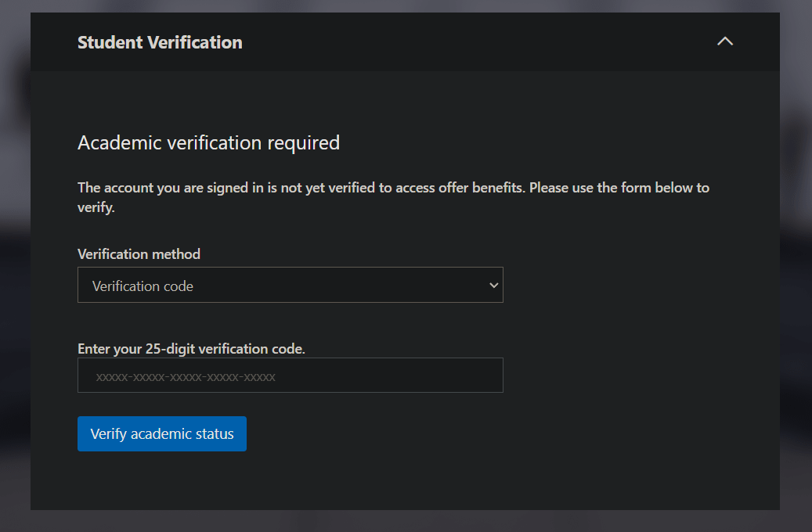The image size is (812, 532).
Task: Click the Verification method dropdown arrow
Action: (x=493, y=286)
